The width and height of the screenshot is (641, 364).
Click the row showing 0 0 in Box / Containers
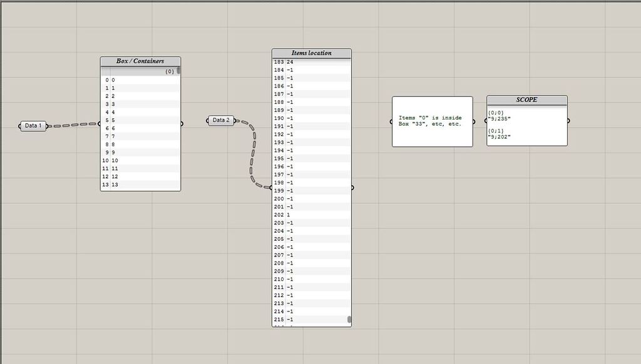coord(138,80)
